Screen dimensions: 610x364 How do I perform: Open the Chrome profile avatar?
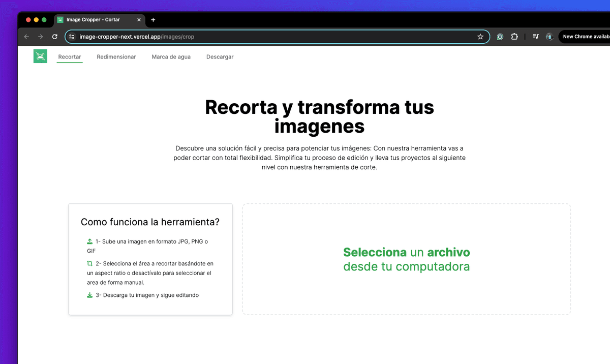coord(549,37)
